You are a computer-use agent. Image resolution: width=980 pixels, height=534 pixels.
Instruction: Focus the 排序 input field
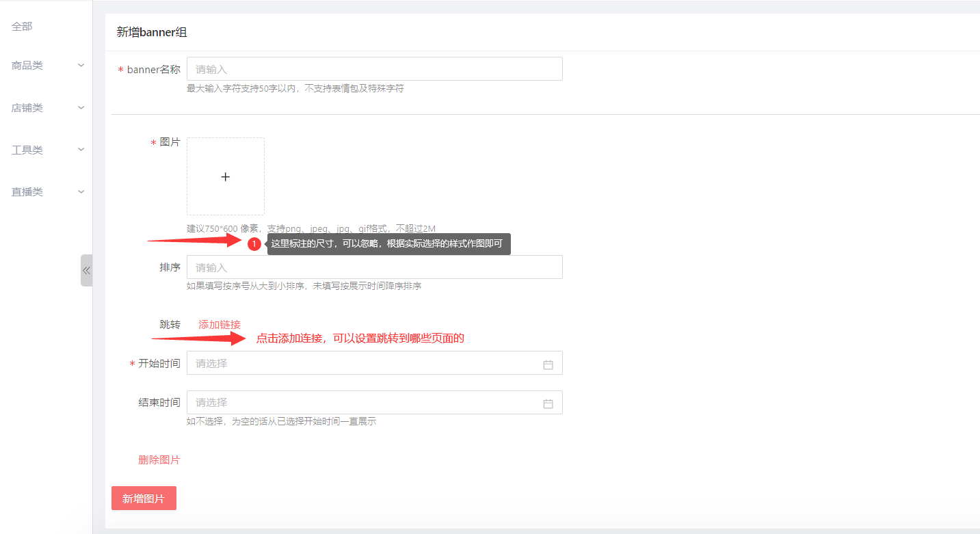click(374, 267)
